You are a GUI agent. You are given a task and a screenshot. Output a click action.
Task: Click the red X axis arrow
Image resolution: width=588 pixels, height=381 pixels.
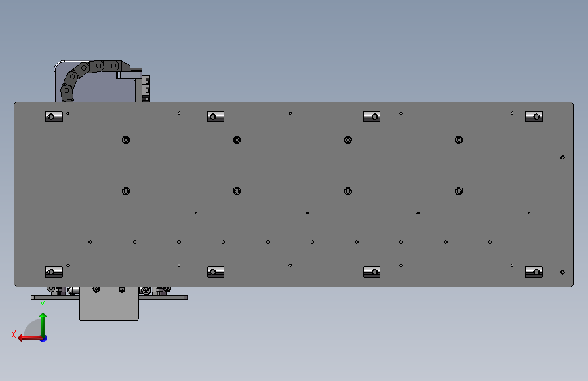pos(30,338)
